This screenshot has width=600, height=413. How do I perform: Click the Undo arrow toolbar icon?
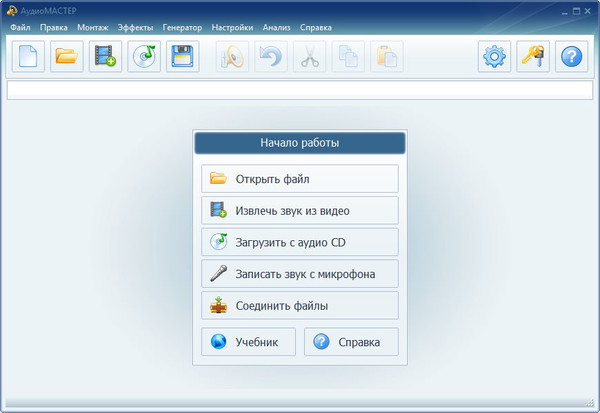271,57
